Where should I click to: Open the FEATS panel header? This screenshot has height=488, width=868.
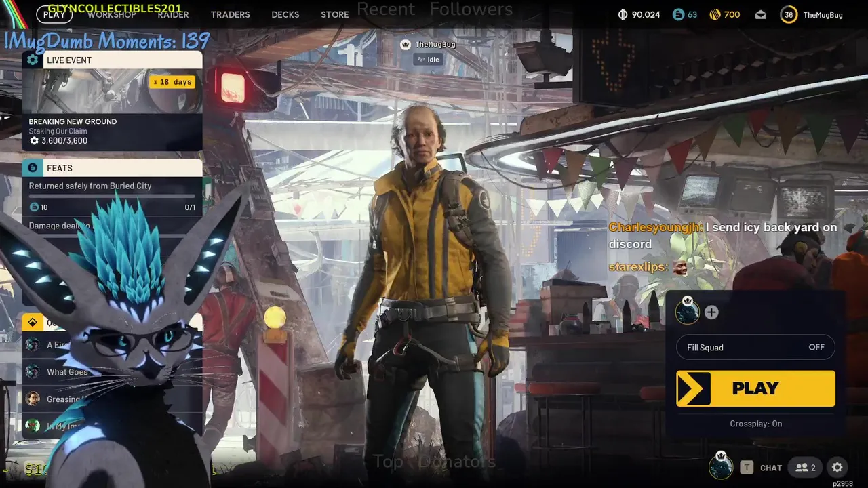pos(112,167)
